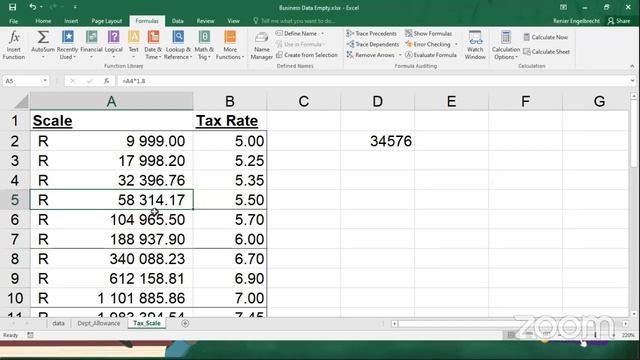
Task: Click the fx icon beside formula bar
Action: (x=107, y=81)
